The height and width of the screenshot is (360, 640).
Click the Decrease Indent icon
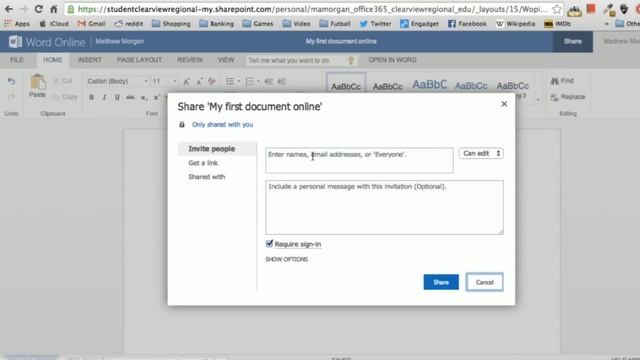[x=268, y=82]
